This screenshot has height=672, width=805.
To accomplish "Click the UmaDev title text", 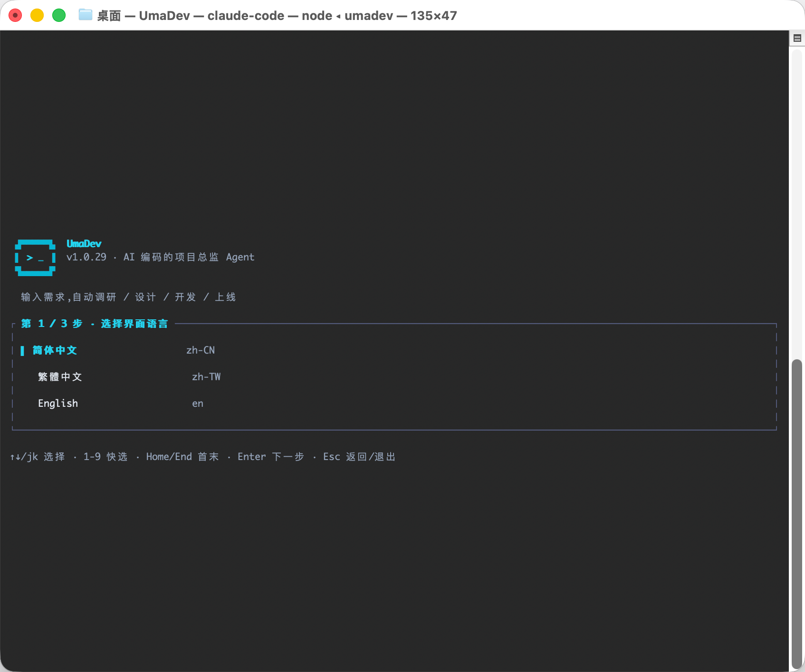I will (x=84, y=244).
